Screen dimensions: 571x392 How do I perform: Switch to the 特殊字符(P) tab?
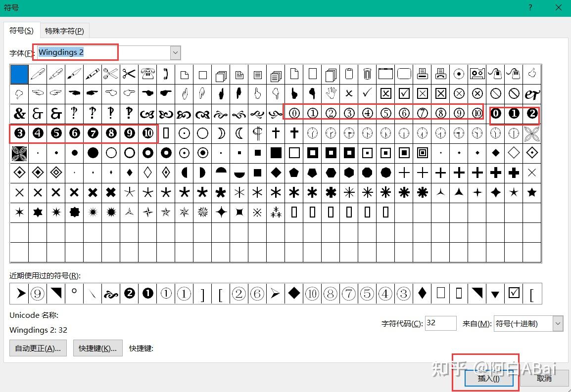pyautogui.click(x=64, y=31)
